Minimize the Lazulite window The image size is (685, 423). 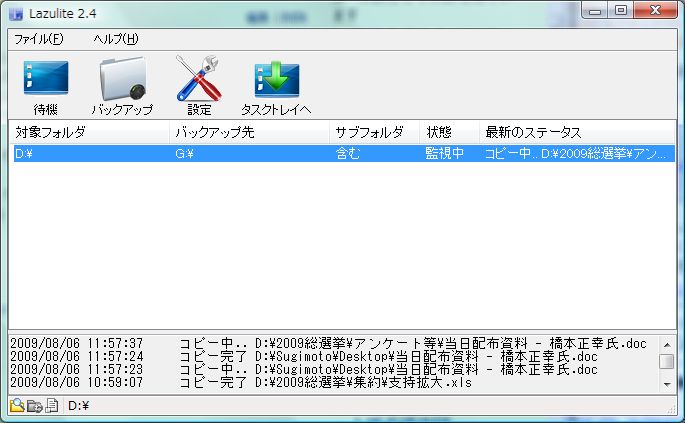(x=595, y=10)
